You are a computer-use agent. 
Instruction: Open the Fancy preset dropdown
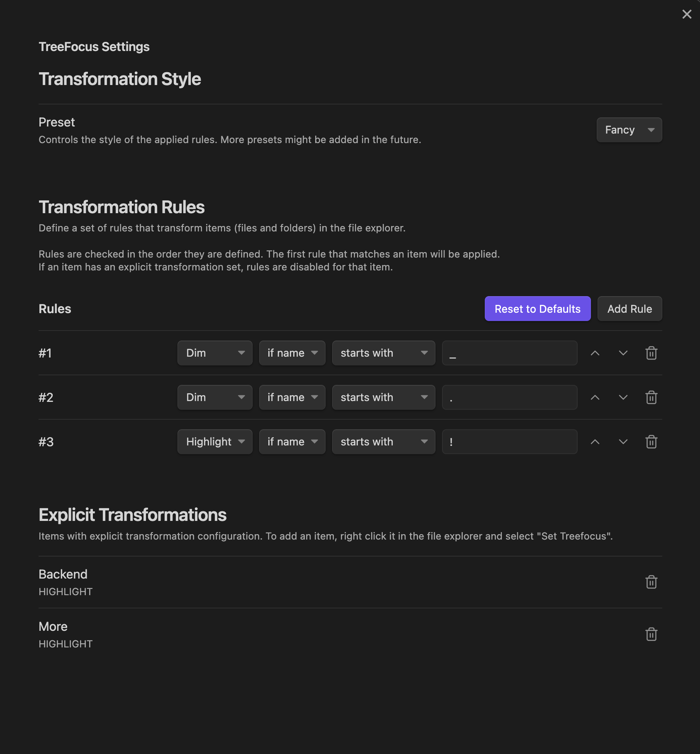[x=629, y=130]
